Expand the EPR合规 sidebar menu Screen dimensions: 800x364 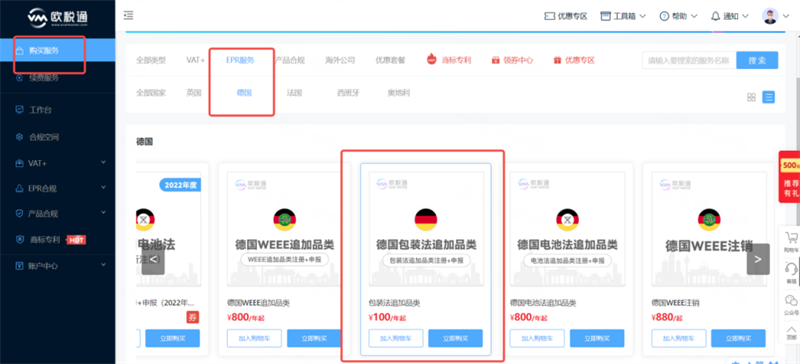[58, 188]
